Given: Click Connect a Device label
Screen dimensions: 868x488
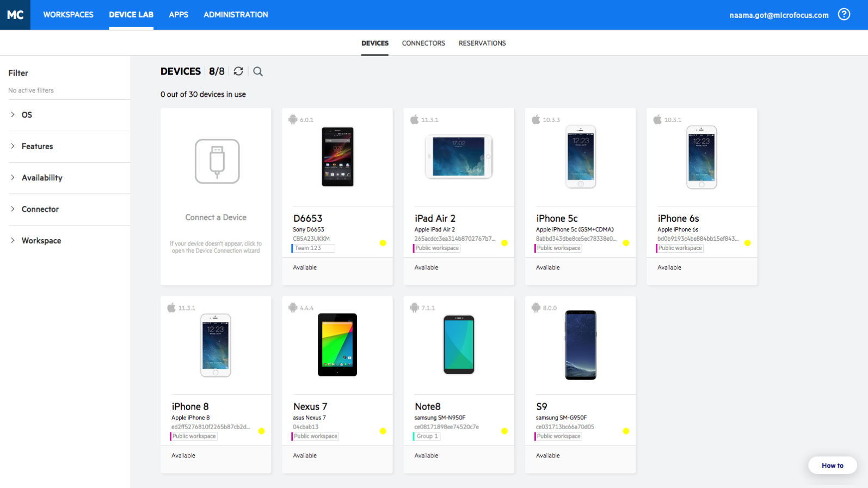Looking at the screenshot, I should point(216,217).
